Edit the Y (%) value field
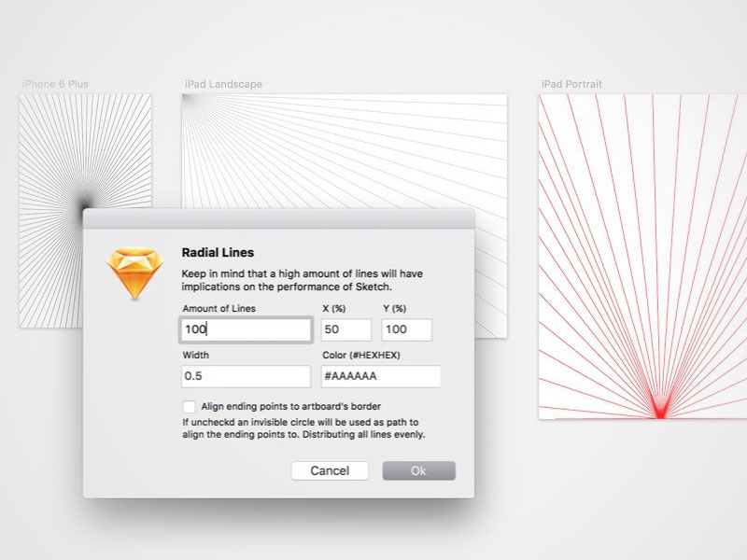Screen dimensions: 747x560 (x=406, y=329)
